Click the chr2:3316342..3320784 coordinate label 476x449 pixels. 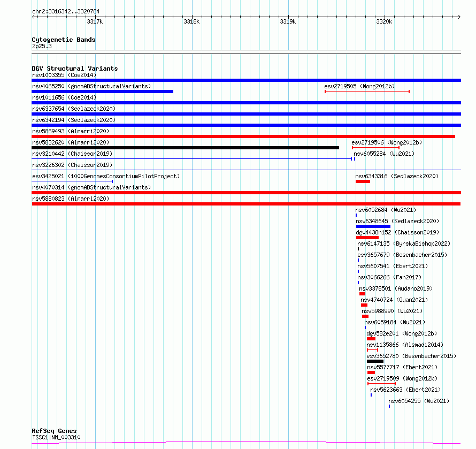click(x=66, y=11)
